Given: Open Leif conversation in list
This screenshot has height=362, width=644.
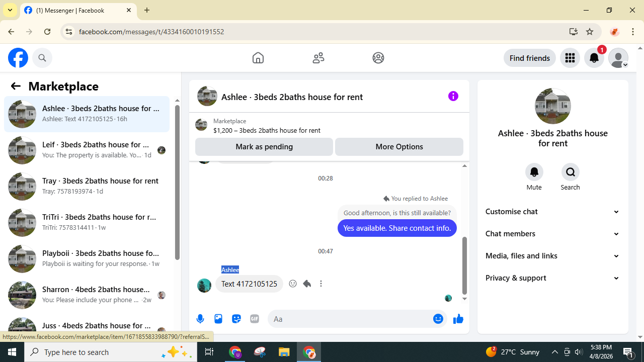Looking at the screenshot, I should pyautogui.click(x=87, y=150).
